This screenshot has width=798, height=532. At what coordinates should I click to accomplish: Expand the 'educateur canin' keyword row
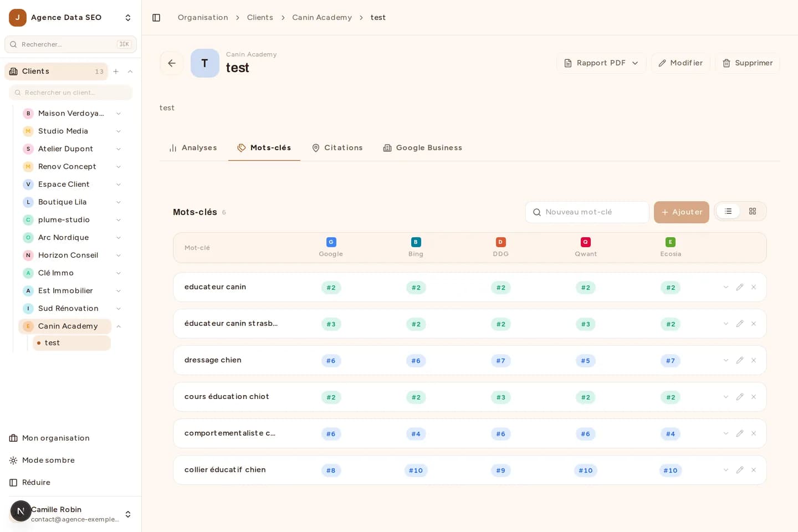[725, 287]
